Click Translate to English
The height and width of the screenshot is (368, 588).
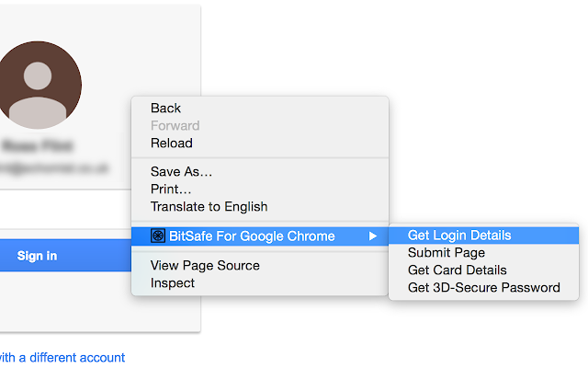pyautogui.click(x=209, y=206)
